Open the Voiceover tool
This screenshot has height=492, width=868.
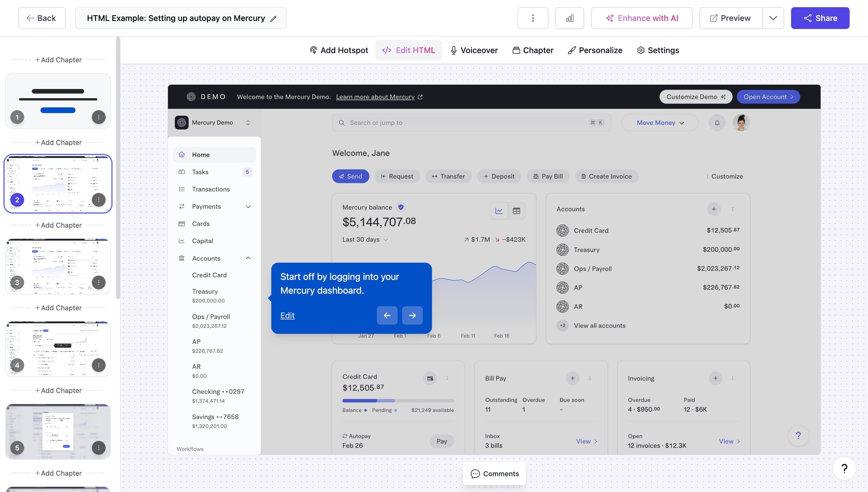tap(474, 50)
